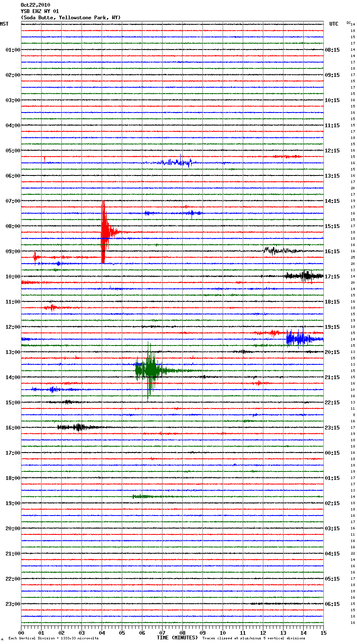Select the 19:00 MST time label
The height and width of the screenshot is (644, 357).
(x=13, y=503)
